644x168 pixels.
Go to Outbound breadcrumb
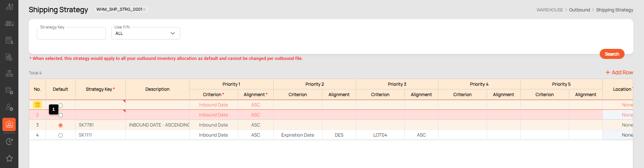click(579, 10)
